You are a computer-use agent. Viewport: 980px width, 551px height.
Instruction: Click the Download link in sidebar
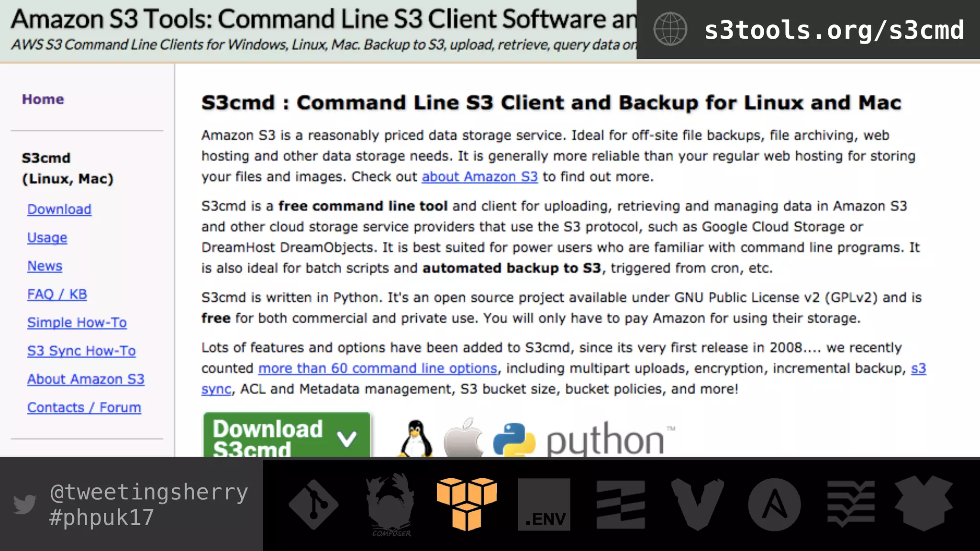(59, 209)
